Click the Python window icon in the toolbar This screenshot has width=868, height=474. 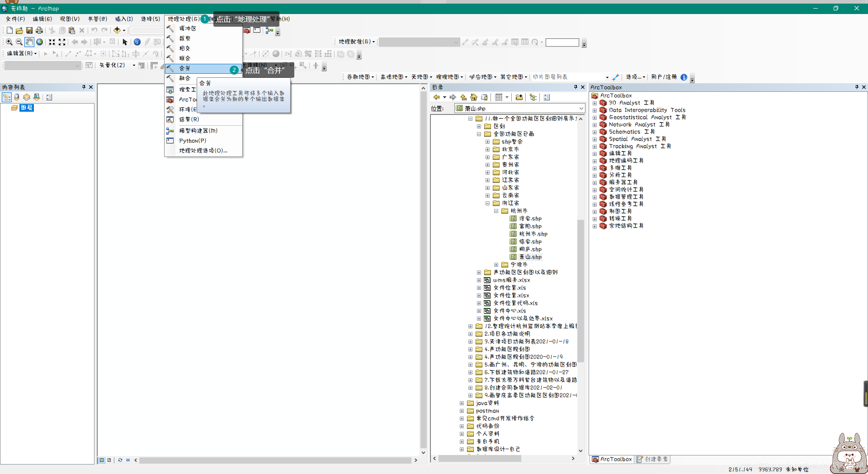coord(257,30)
